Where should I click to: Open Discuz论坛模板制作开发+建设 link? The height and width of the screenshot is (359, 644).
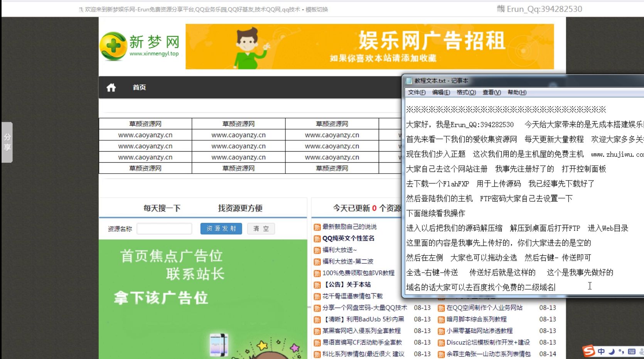[488, 342]
